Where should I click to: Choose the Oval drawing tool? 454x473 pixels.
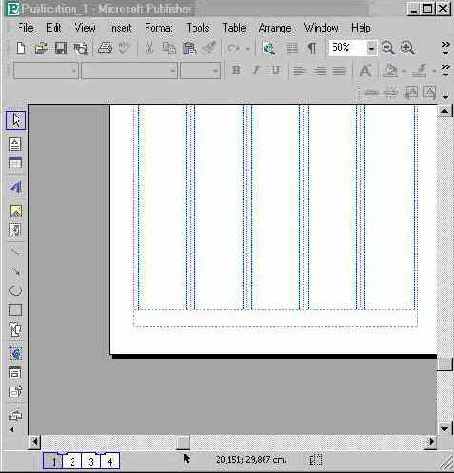[x=15, y=290]
